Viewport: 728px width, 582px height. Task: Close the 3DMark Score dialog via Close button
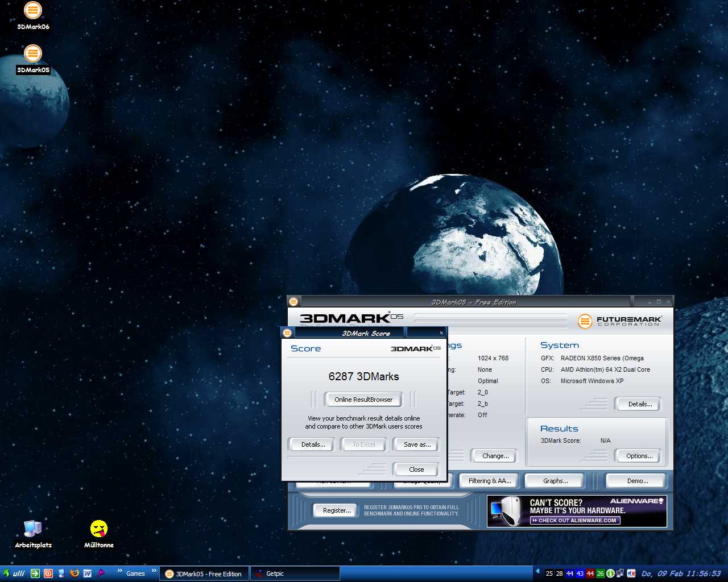(x=416, y=469)
